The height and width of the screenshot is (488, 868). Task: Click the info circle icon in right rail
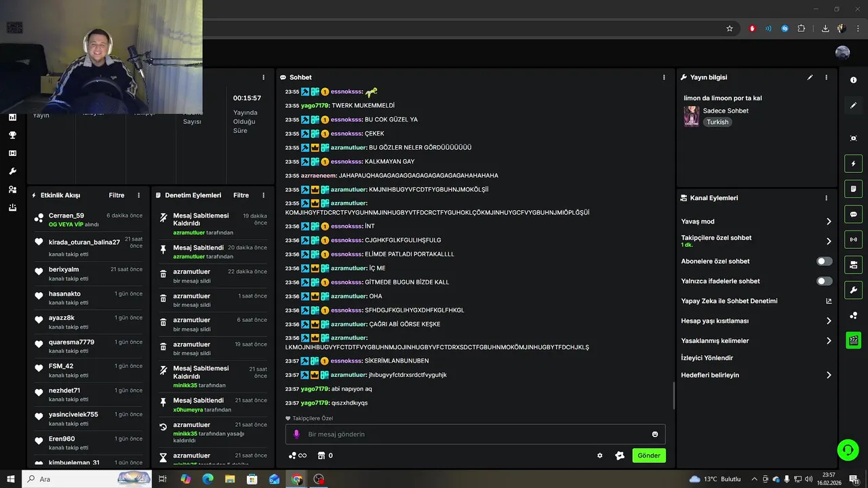coord(853,80)
